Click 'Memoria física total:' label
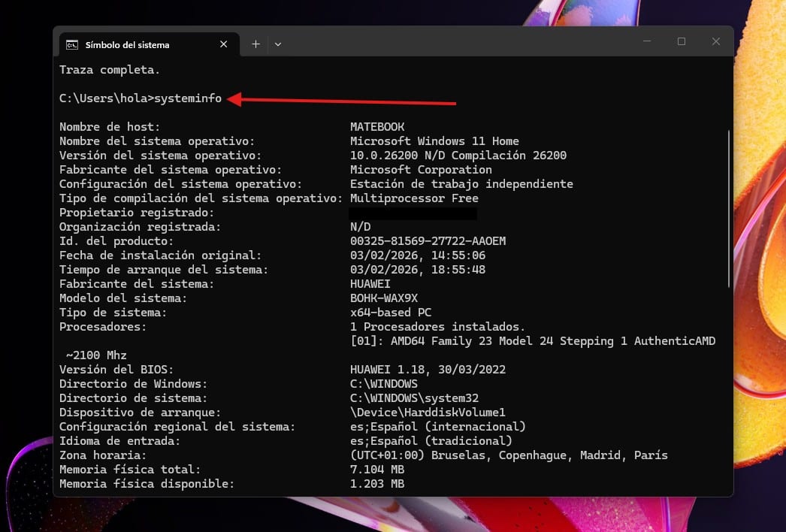Viewport: 786px width, 532px height. pyautogui.click(x=130, y=470)
